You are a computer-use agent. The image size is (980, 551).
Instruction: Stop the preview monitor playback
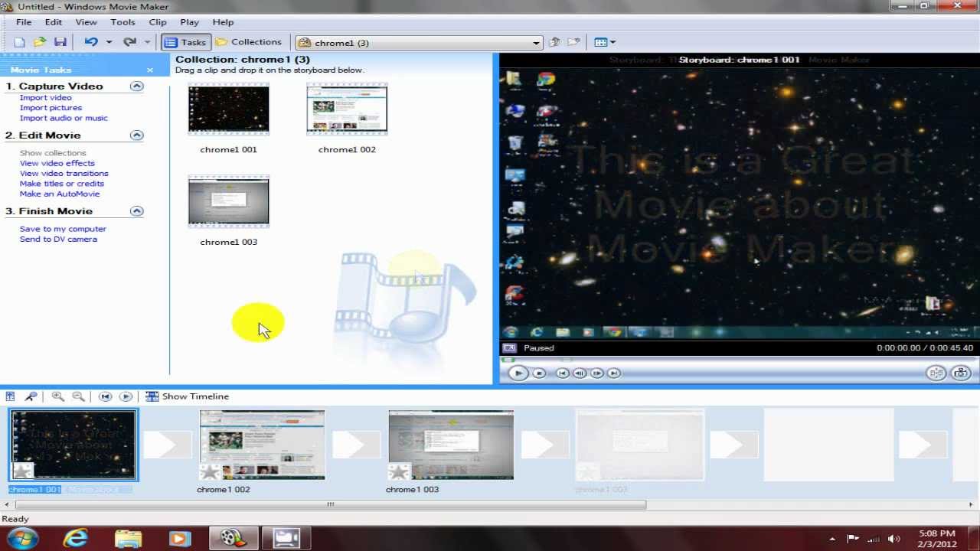pos(539,373)
